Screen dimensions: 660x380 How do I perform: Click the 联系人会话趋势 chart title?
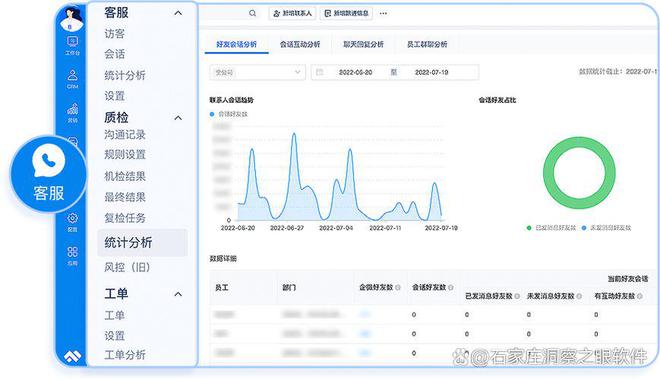point(232,100)
